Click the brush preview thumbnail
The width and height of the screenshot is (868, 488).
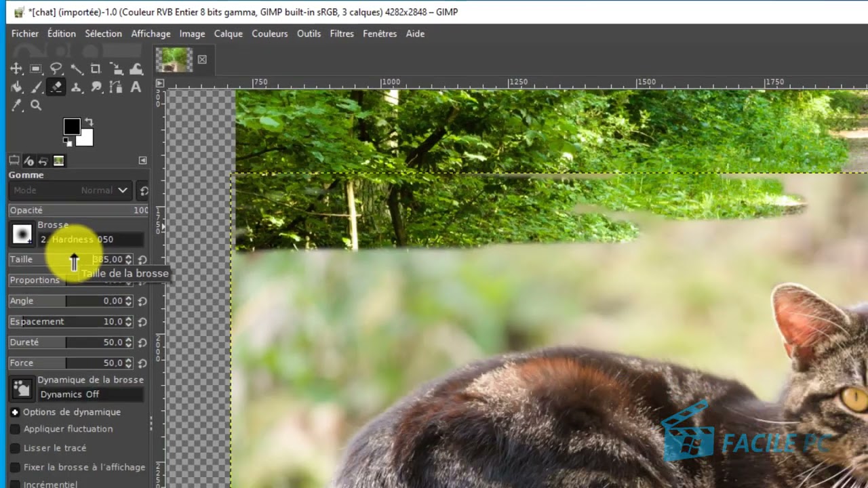tap(22, 235)
